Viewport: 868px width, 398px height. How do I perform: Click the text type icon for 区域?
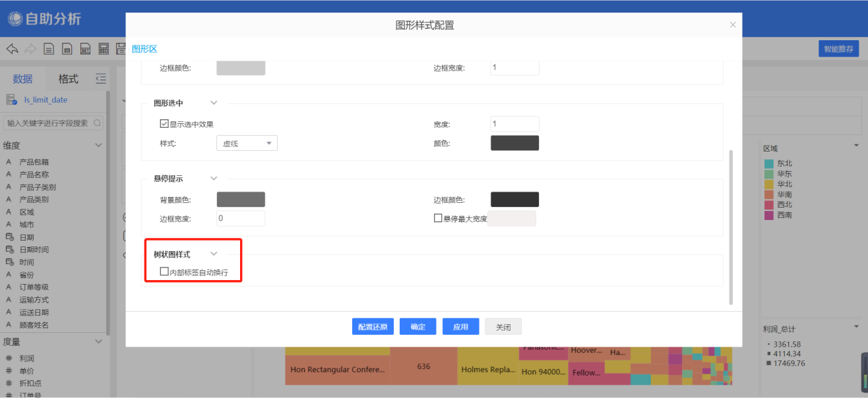click(x=9, y=212)
